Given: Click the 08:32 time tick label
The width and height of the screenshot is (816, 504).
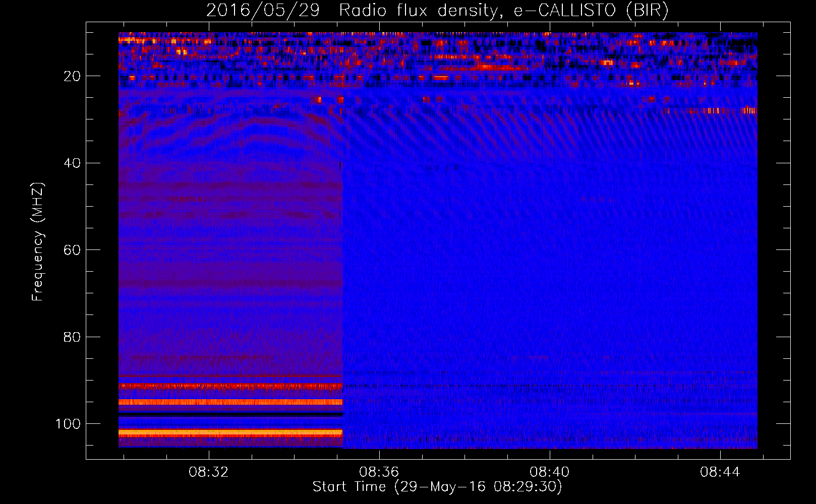Looking at the screenshot, I should pos(209,472).
